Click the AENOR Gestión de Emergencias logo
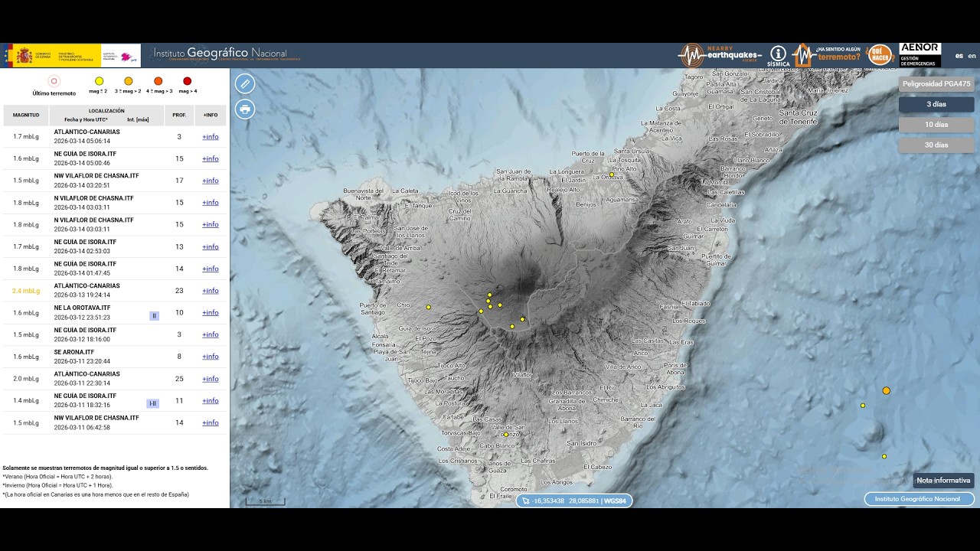This screenshot has width=980, height=551. [x=920, y=55]
